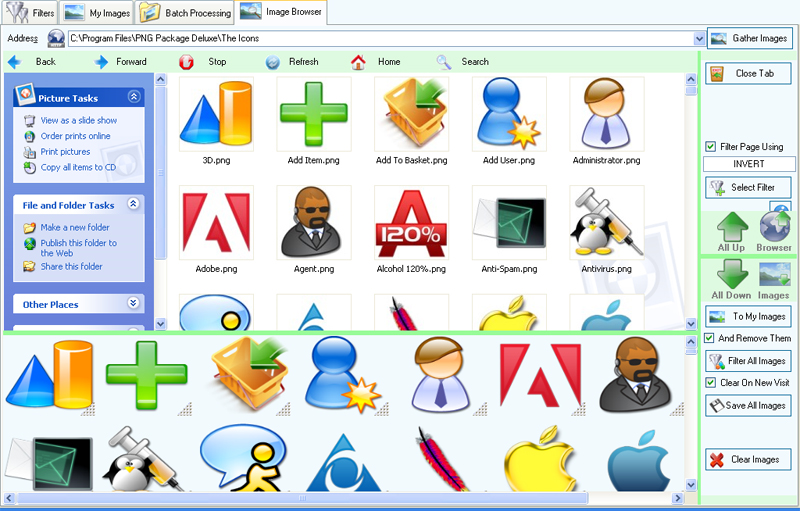
Task: Click gathered chat bubble runner image
Action: pos(243,458)
